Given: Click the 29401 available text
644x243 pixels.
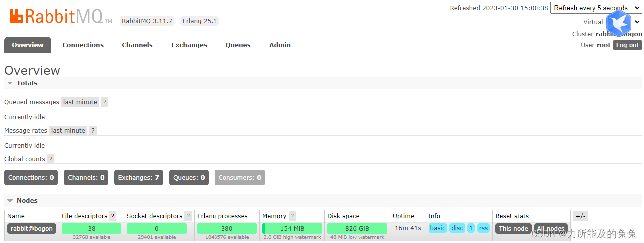Looking at the screenshot, I should (x=157, y=237).
